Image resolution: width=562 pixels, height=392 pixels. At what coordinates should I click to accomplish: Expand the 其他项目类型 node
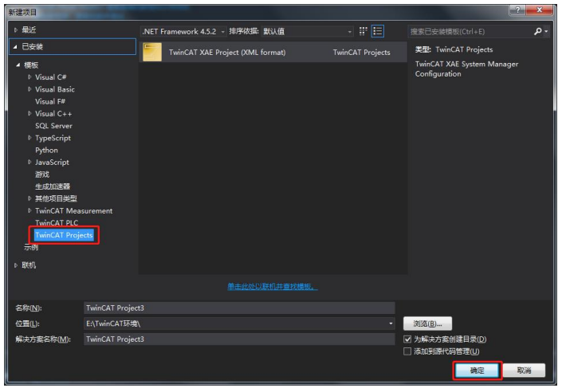29,198
